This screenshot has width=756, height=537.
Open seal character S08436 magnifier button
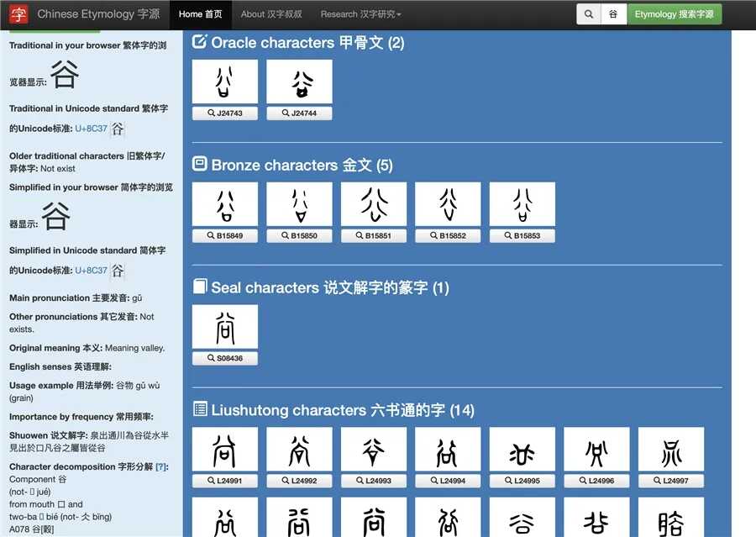tap(224, 359)
